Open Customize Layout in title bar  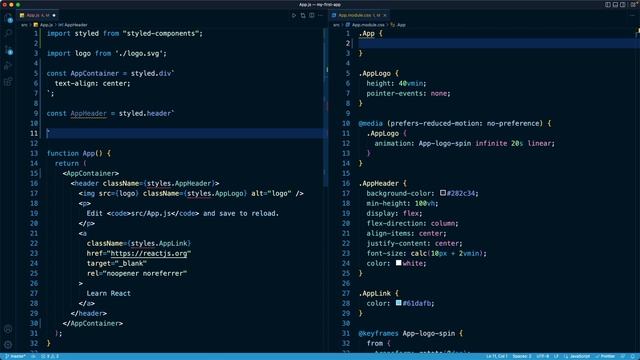point(632,4)
